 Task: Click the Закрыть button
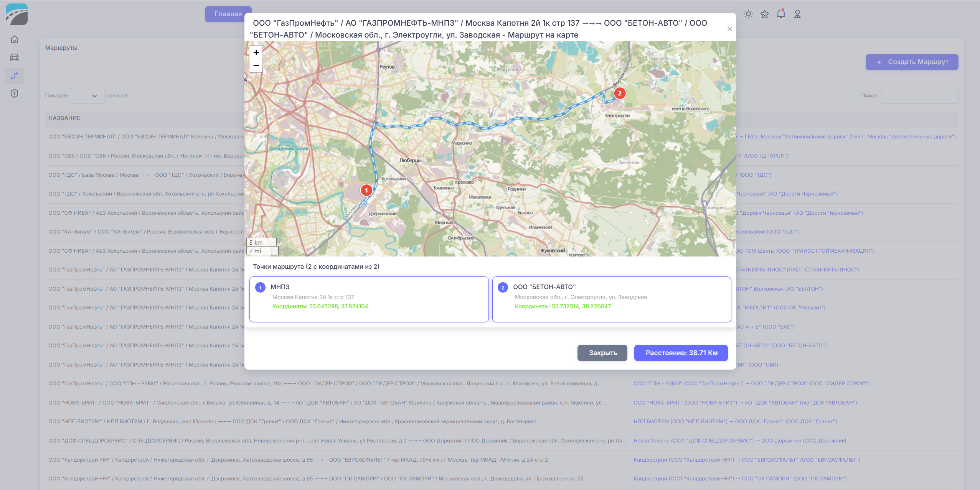coord(602,353)
